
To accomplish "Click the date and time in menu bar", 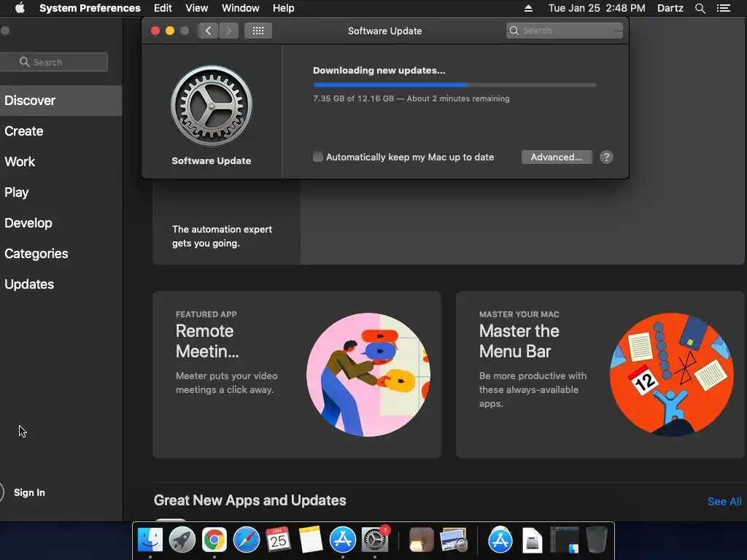I will [x=597, y=8].
